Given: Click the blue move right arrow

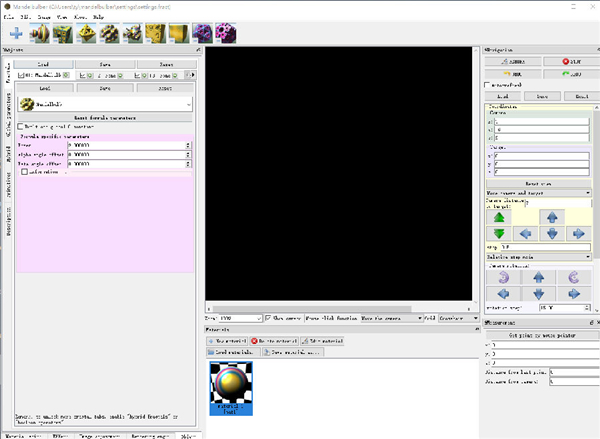Looking at the screenshot, I should pos(577,233).
